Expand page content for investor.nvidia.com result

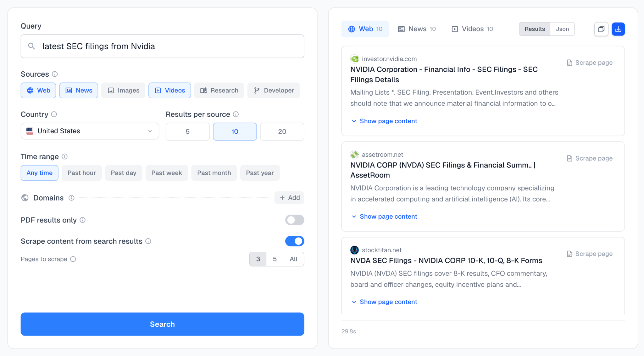point(384,121)
